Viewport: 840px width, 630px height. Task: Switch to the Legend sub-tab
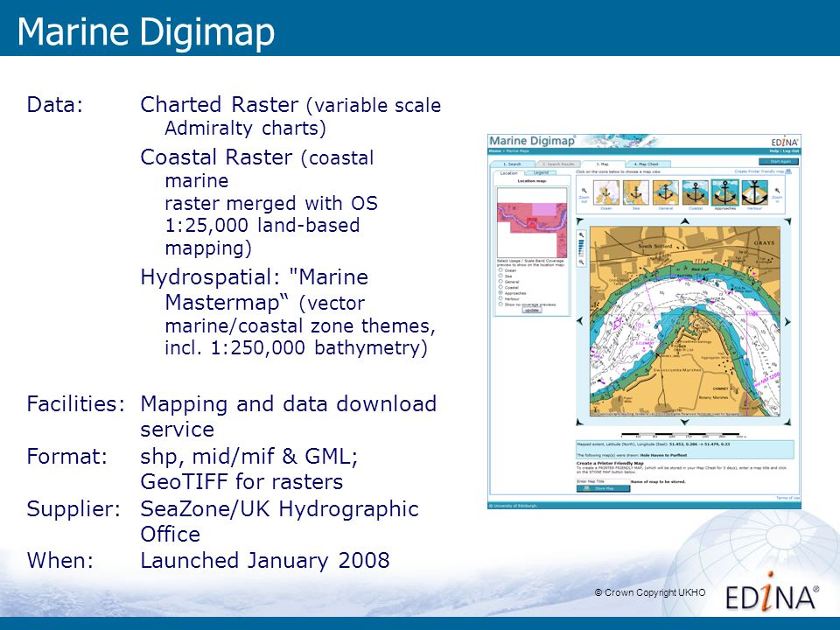click(x=541, y=172)
